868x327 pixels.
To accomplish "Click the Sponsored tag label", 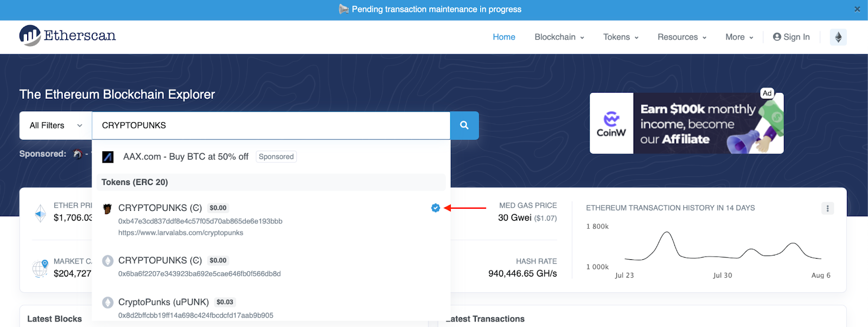I will tap(276, 157).
